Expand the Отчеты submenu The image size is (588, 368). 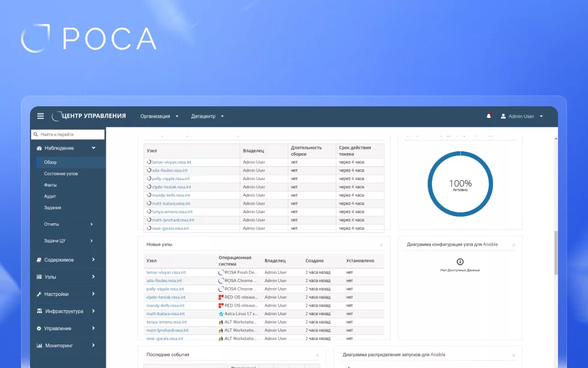coord(91,224)
